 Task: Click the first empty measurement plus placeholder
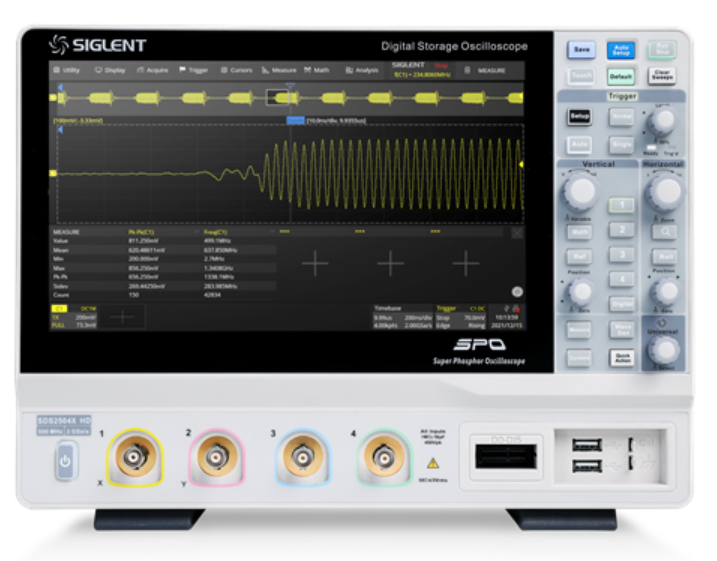(x=315, y=264)
